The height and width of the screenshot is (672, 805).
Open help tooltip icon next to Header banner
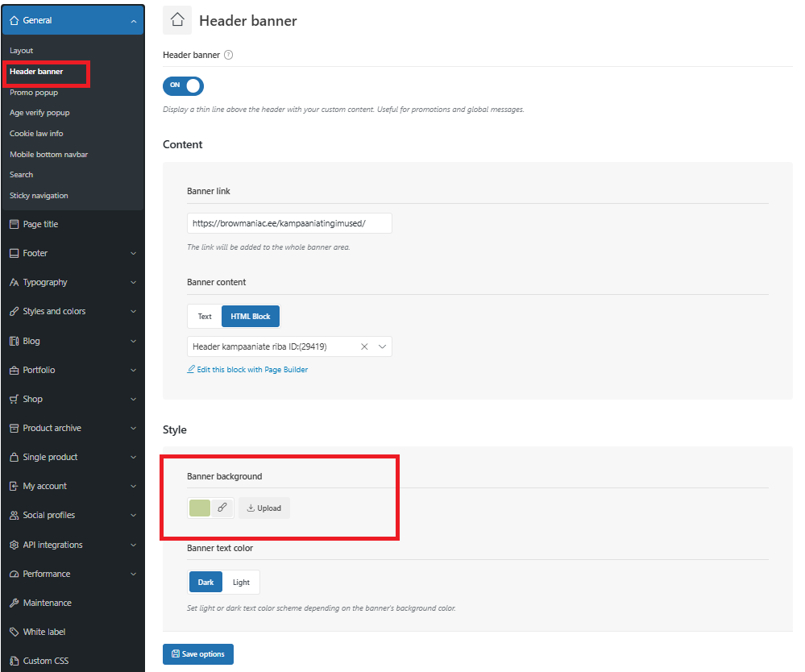point(229,55)
